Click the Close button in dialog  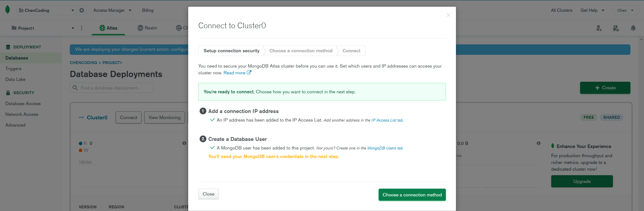[x=208, y=194]
